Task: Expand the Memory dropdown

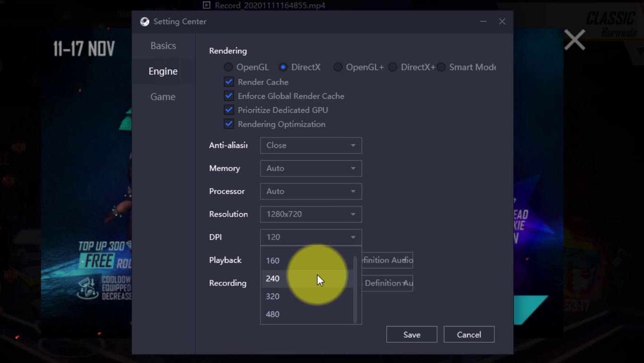Action: tap(311, 168)
